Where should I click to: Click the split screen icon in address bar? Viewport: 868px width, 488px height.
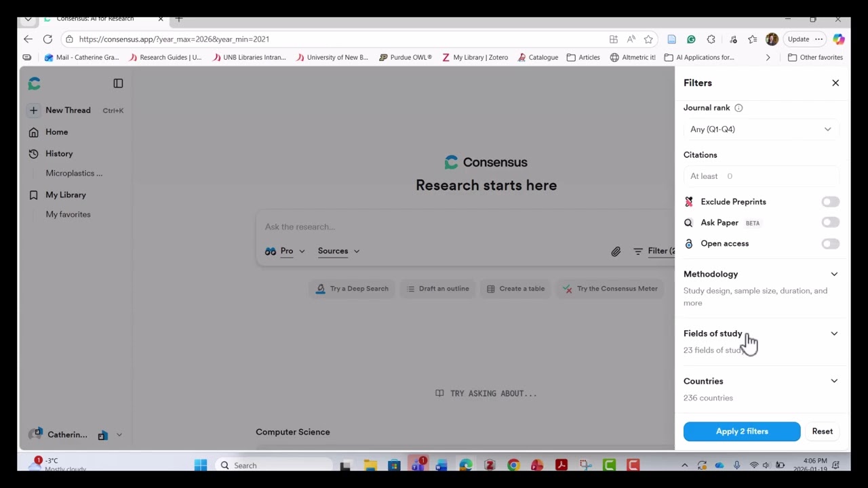613,39
